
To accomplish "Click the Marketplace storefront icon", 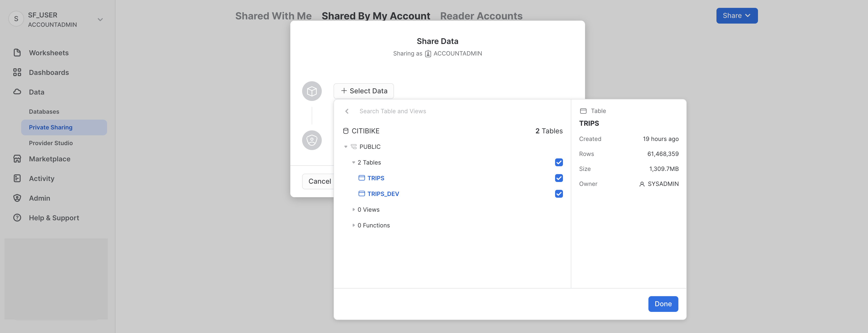I will click(x=17, y=159).
